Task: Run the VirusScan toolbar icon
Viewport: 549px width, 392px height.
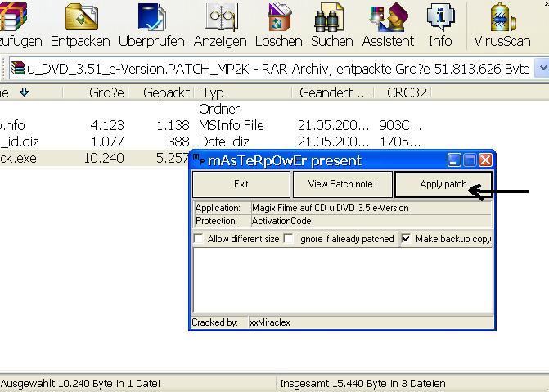Action: tap(502, 20)
